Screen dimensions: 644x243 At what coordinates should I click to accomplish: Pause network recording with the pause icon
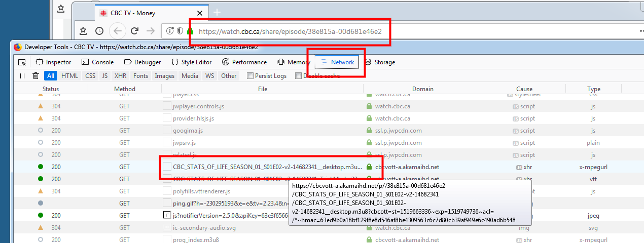pos(22,76)
